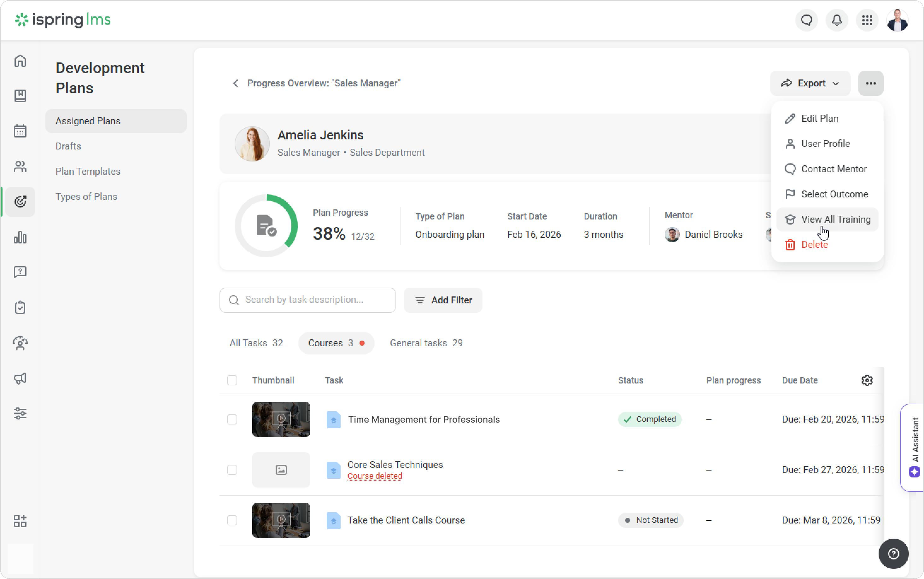
Task: Tick the Core Sales Techniques checkbox
Action: 232,470
